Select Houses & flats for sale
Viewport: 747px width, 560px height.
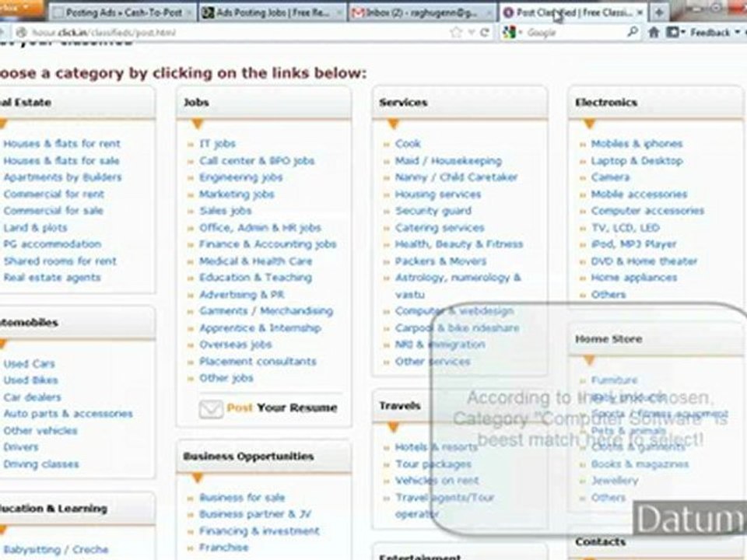point(61,161)
